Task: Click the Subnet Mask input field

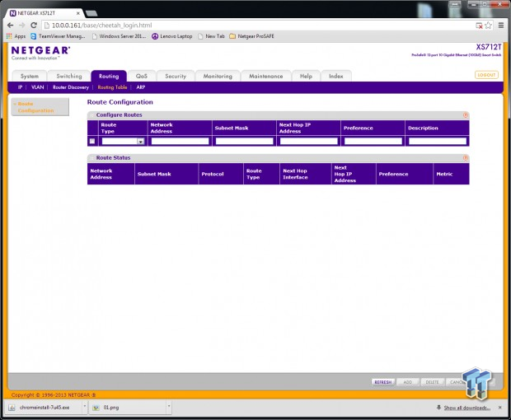Action: click(x=245, y=141)
